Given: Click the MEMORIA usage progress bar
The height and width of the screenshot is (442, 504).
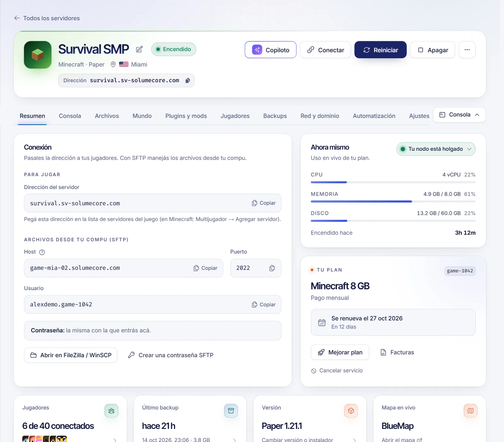Looking at the screenshot, I should click(393, 201).
